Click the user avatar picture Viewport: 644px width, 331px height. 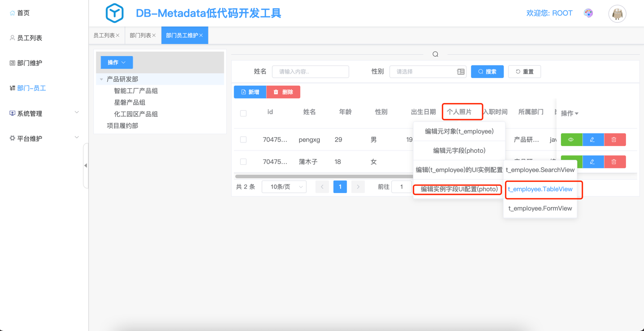coord(617,14)
